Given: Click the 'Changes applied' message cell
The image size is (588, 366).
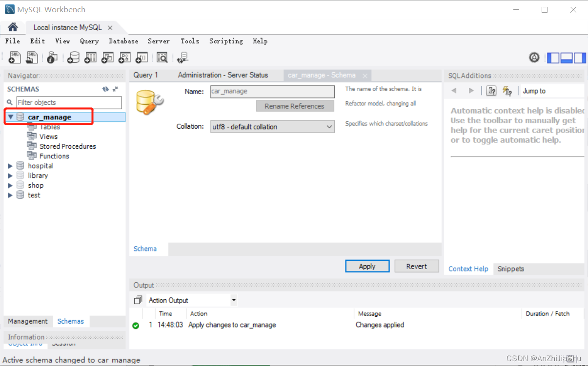Looking at the screenshot, I should coord(380,325).
